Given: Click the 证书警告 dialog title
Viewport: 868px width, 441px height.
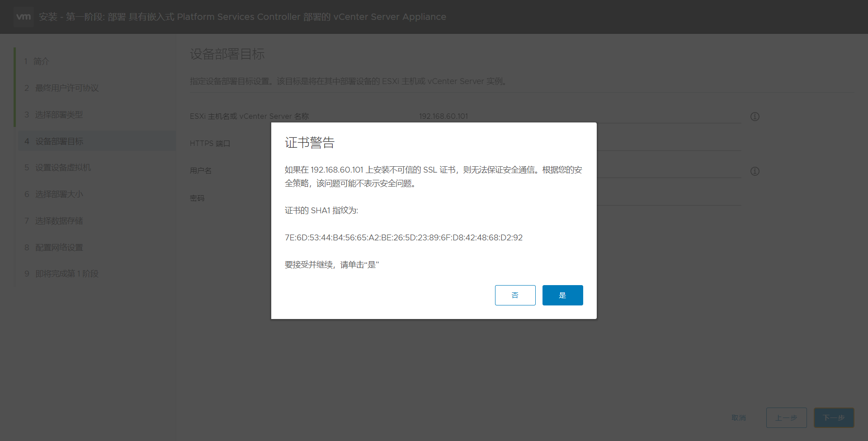Looking at the screenshot, I should tap(310, 143).
